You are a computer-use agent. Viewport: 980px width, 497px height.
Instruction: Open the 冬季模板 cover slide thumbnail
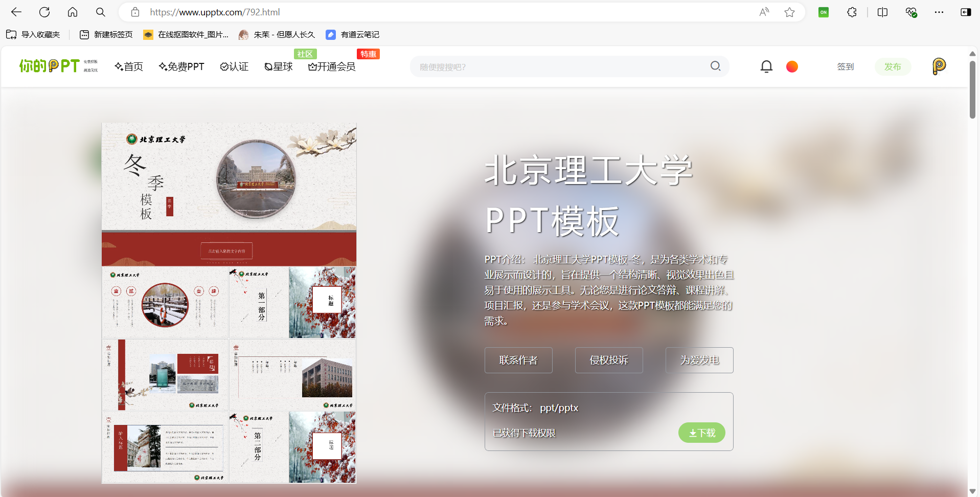[229, 176]
